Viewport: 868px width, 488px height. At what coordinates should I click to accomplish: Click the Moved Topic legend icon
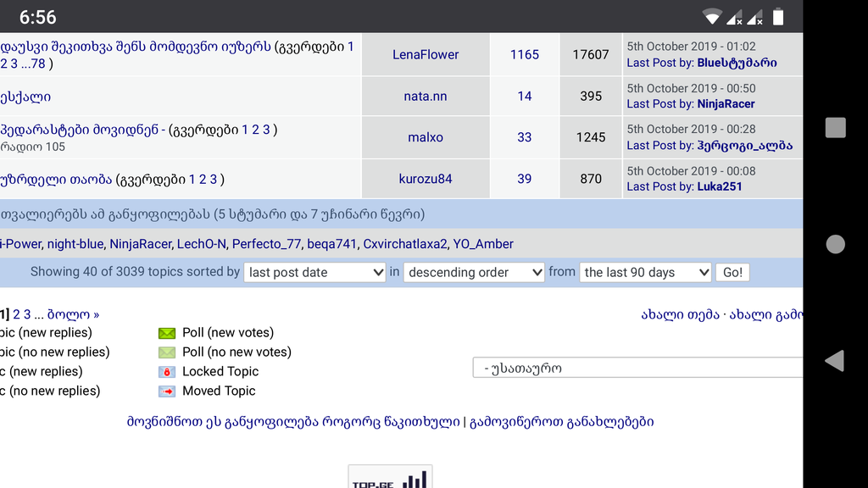tap(167, 391)
